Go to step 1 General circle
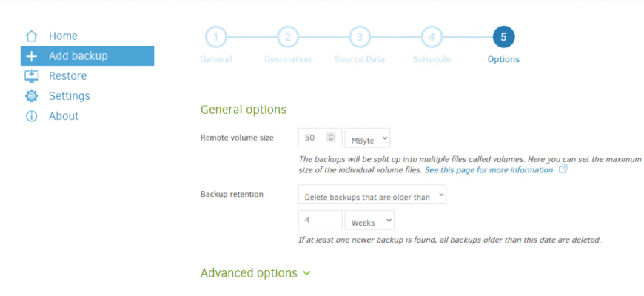Viewport: 644px width, 296px height. pyautogui.click(x=215, y=36)
